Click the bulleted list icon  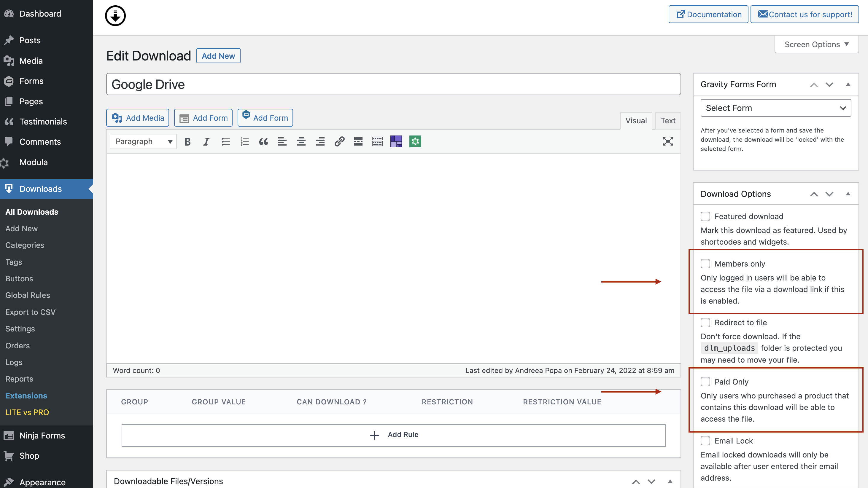click(225, 141)
